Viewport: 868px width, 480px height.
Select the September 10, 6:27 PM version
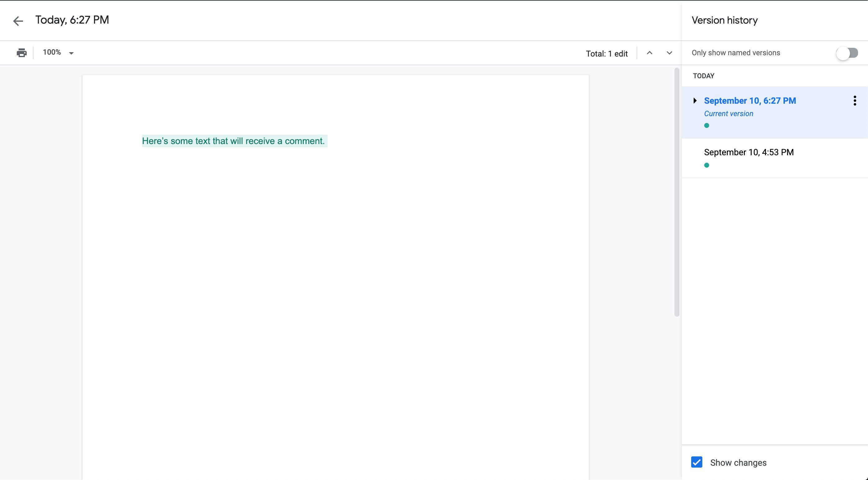(x=775, y=112)
